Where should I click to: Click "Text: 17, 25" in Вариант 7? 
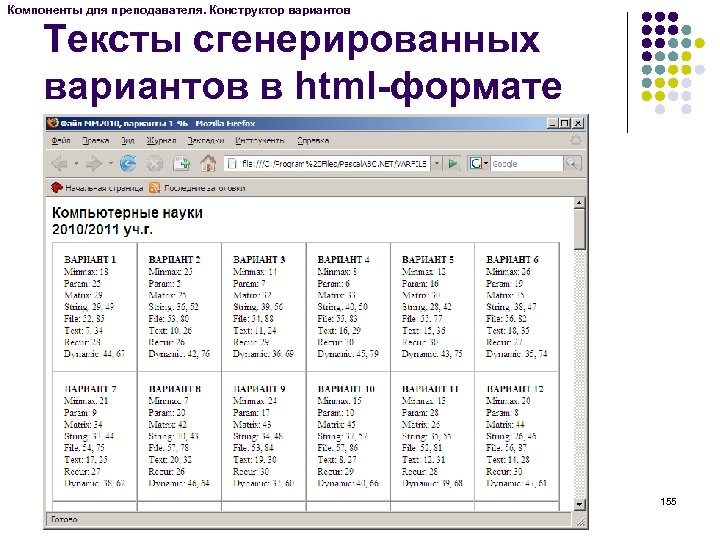click(86, 460)
